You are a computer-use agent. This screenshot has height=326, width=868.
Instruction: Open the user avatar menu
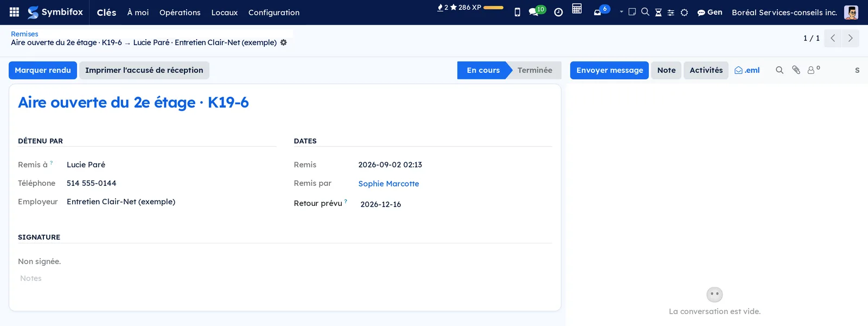pos(851,12)
